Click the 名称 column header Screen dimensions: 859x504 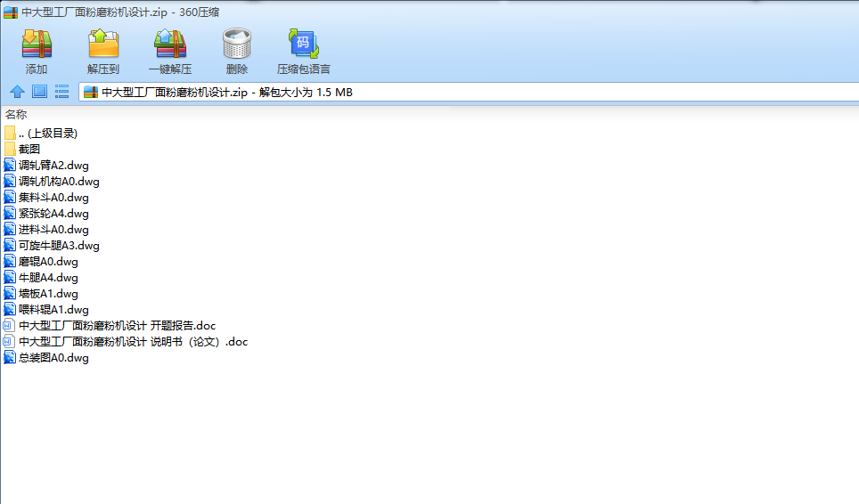tap(16, 114)
